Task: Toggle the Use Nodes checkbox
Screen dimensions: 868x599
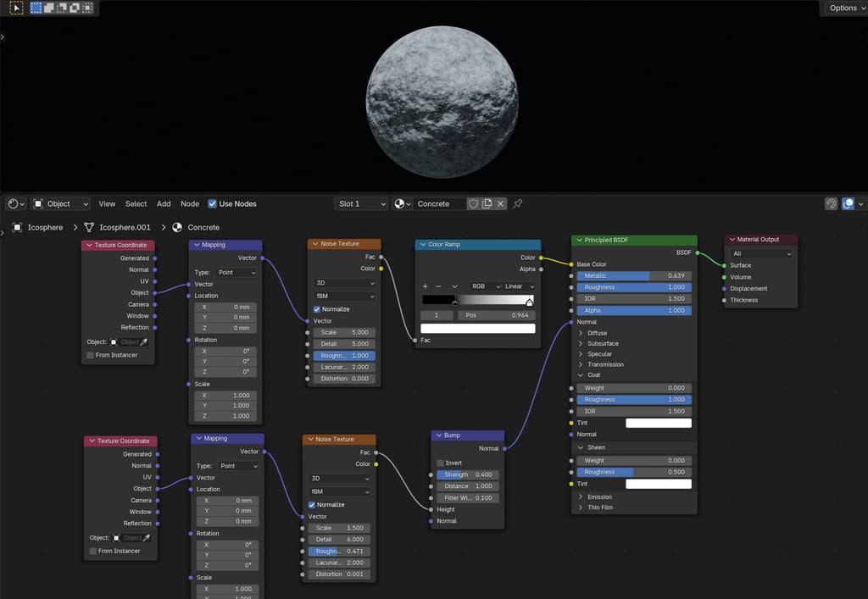Action: pos(212,204)
